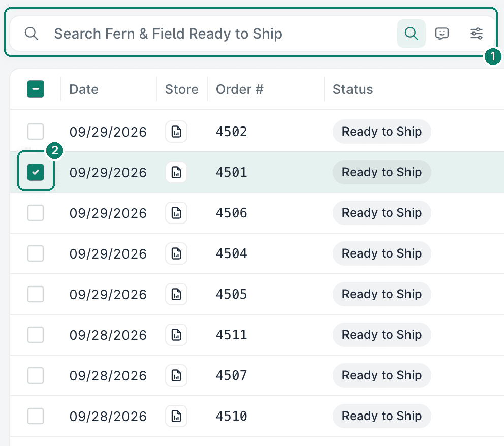Click the Ready to Ship badge for order 4505

tap(382, 294)
